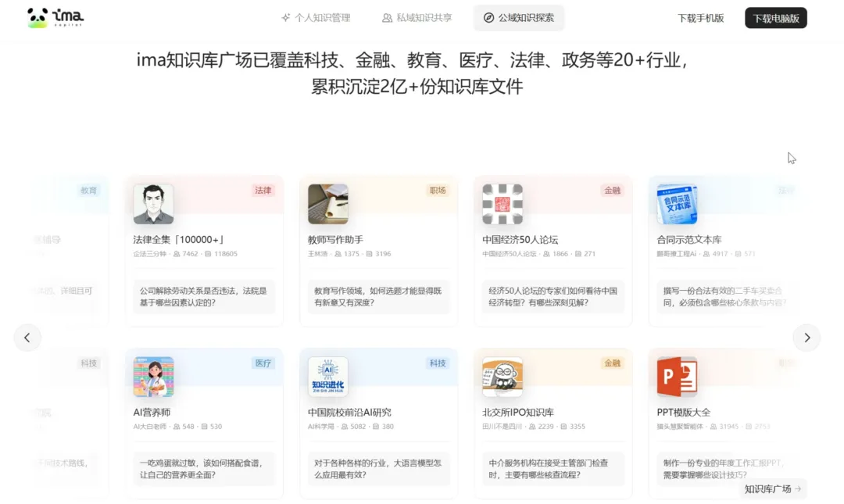This screenshot has width=844, height=504.
Task: Click member icon next to 1866
Action: click(546, 254)
